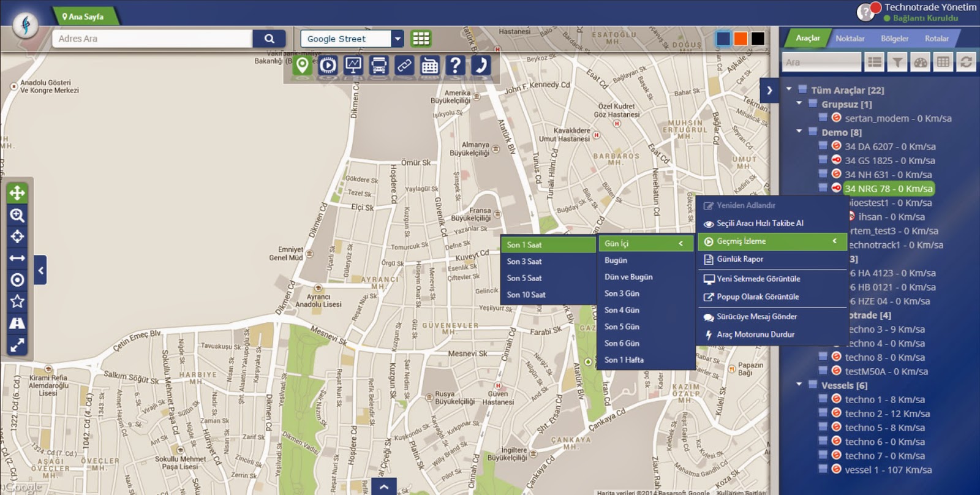Choose Sürücüye Mesaj Gönder menu entry
The height and width of the screenshot is (495, 980).
pyautogui.click(x=772, y=317)
